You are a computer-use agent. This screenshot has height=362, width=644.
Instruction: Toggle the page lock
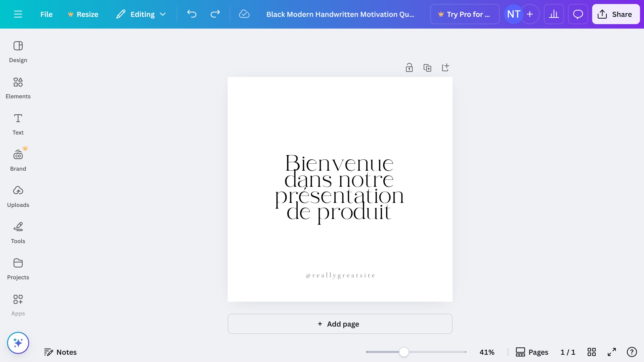(x=409, y=67)
